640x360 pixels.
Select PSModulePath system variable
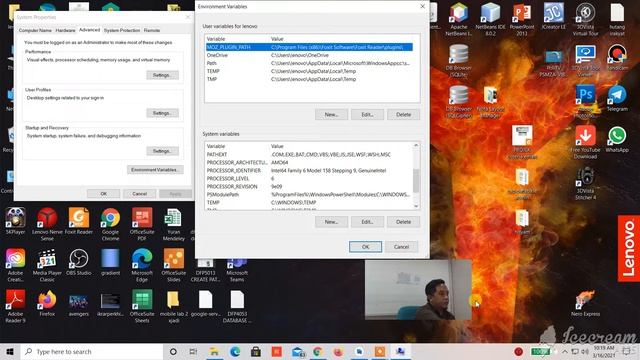point(309,194)
